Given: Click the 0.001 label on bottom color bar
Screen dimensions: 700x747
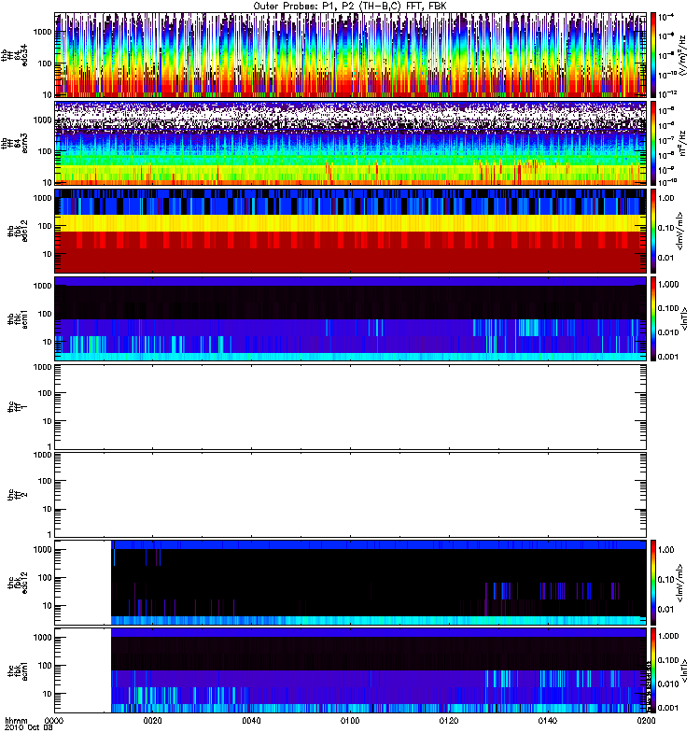Looking at the screenshot, I should pyautogui.click(x=668, y=708).
